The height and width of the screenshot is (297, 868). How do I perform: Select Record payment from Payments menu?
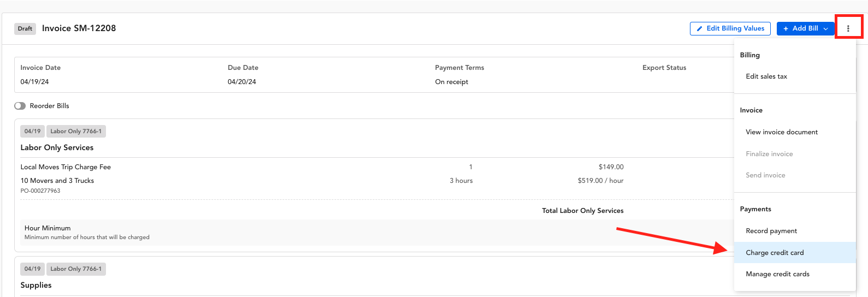(x=771, y=231)
